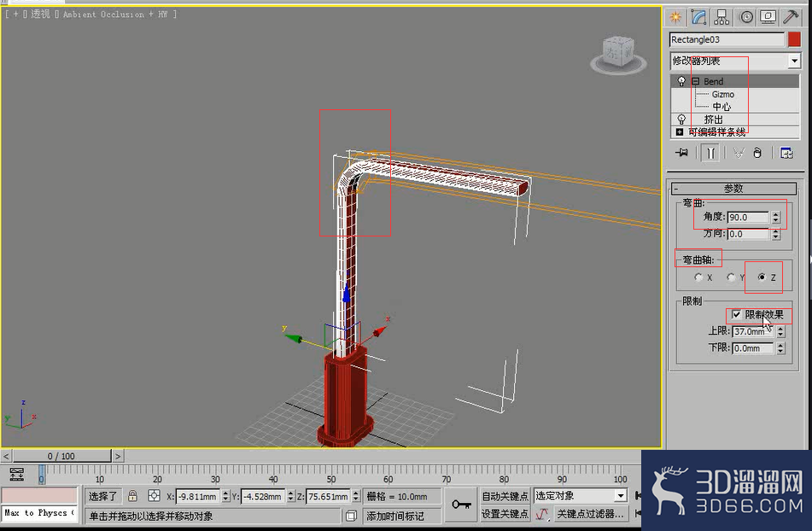Open 关键点过滤器 button
The image size is (812, 531).
click(x=590, y=513)
